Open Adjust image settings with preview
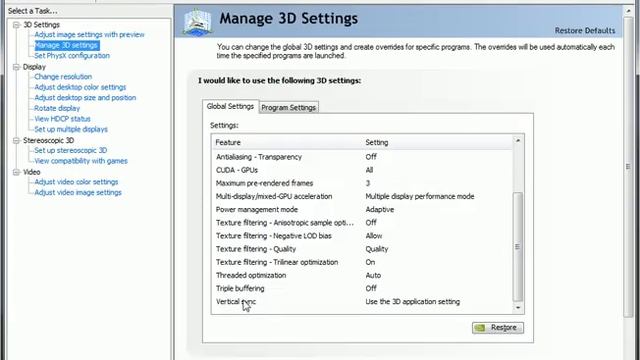Image resolution: width=640 pixels, height=360 pixels. pos(89,35)
